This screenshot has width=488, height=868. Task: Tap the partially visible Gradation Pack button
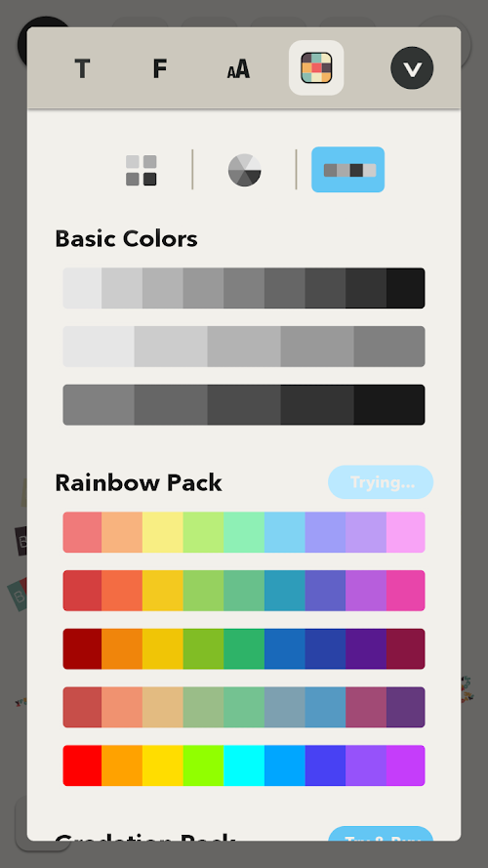[381, 834]
